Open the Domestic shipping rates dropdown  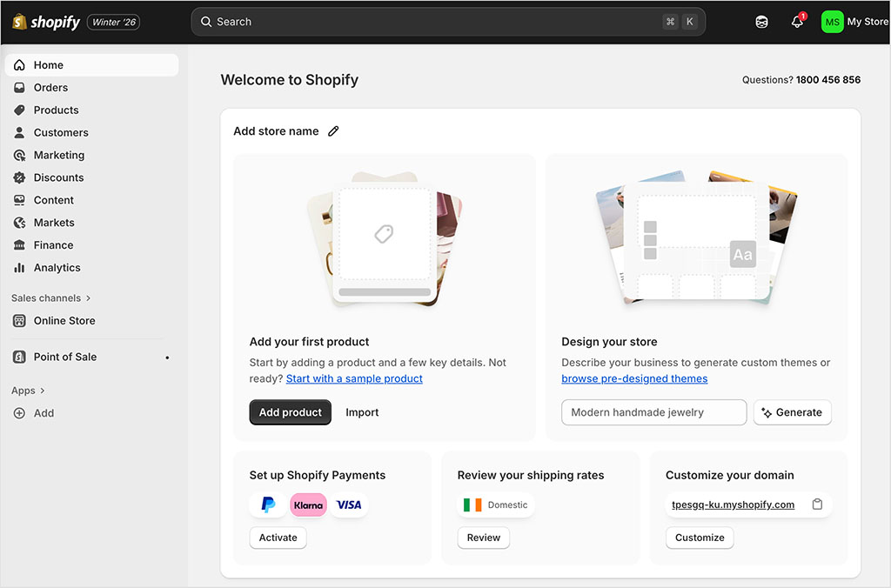495,504
